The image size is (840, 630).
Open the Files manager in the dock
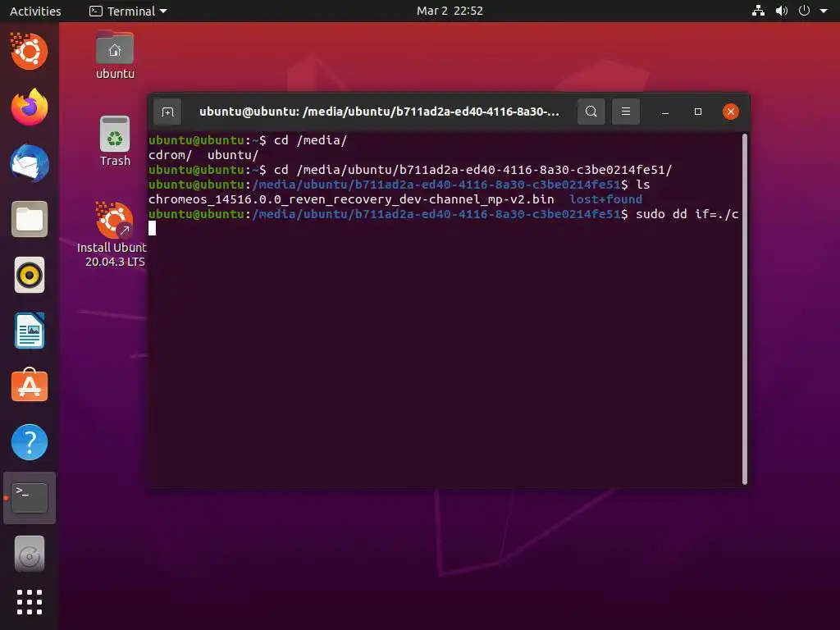point(30,219)
